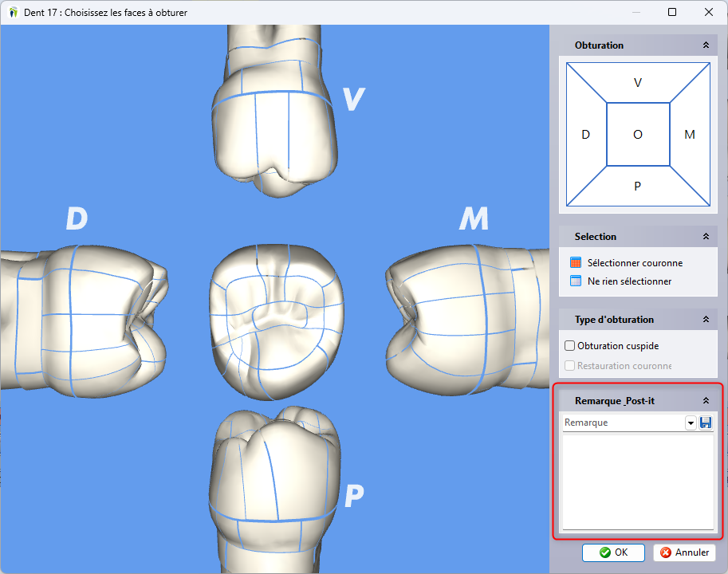Pick the D face in obturation diagram
This screenshot has width=728, height=574.
pyautogui.click(x=586, y=135)
